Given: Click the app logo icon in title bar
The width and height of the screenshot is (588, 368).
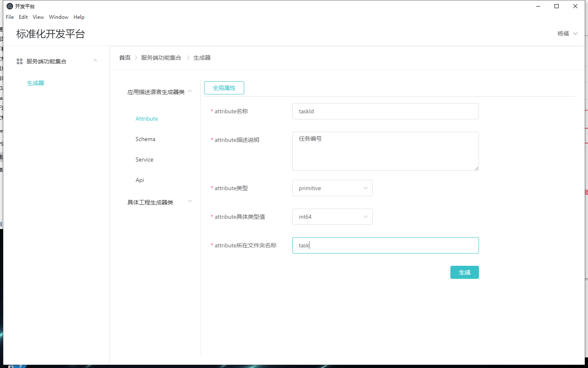Looking at the screenshot, I should 10,6.
